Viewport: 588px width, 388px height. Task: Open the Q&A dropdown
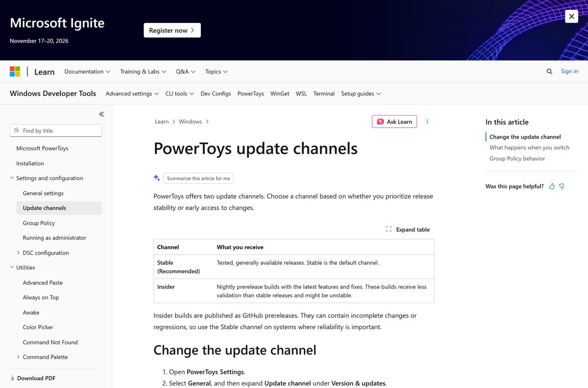[186, 72]
